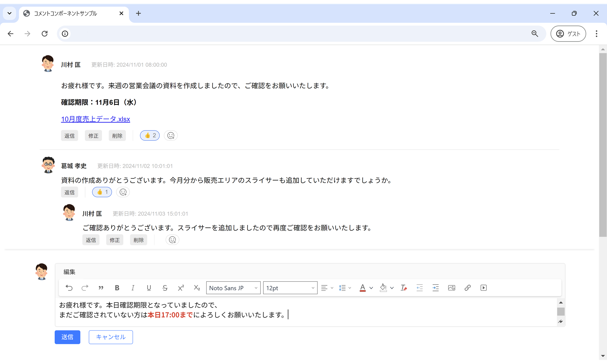Redo the edit in the editor toolbar
Viewport: 607px width, 364px height.
click(x=85, y=288)
